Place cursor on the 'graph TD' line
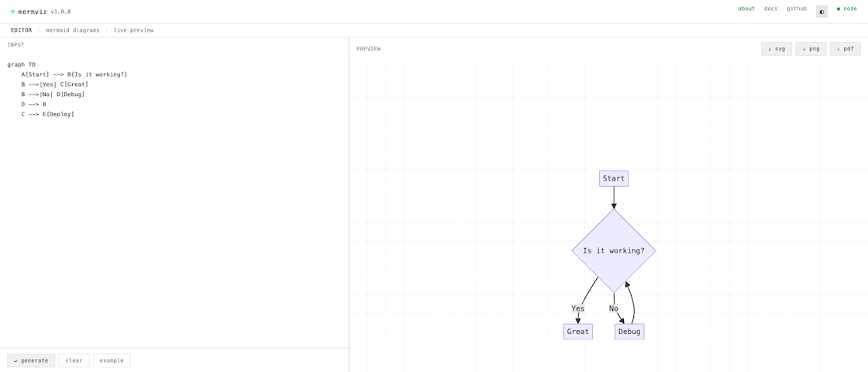Image resolution: width=868 pixels, height=372 pixels. 21,65
